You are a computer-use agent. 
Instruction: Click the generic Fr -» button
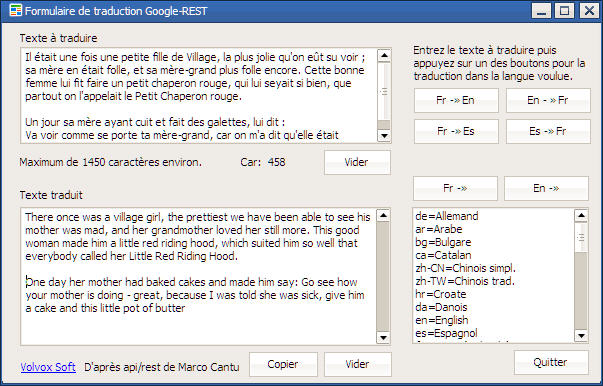455,188
